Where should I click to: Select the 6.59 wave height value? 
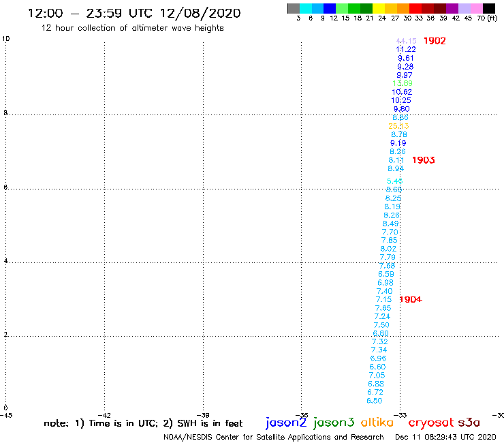click(x=386, y=274)
